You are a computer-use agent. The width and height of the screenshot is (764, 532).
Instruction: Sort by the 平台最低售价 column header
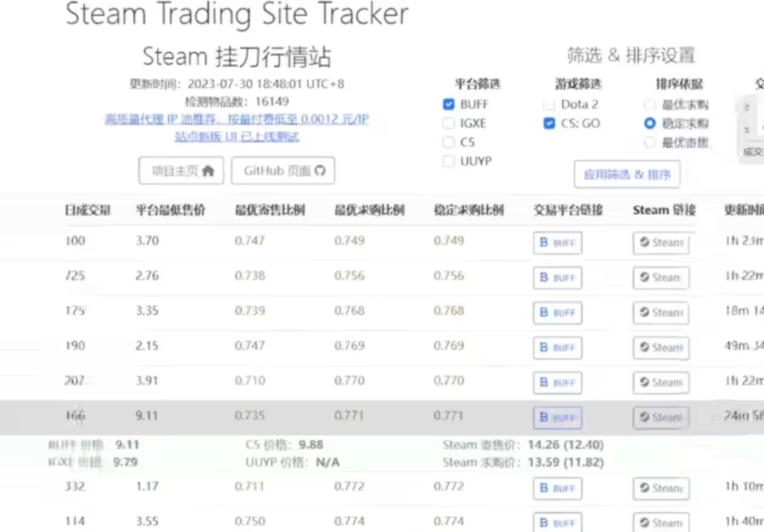click(x=171, y=210)
